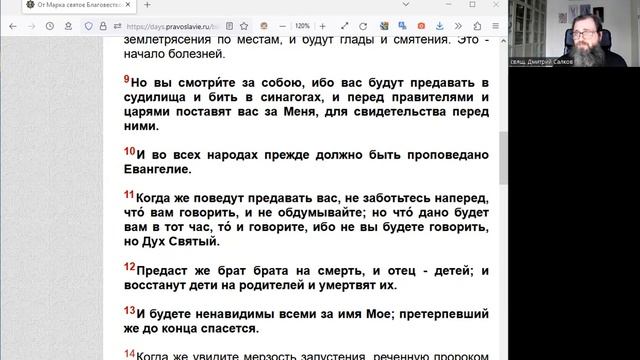
Task: Click 'восстанут дети на родителей' in verse 12
Action: click(x=215, y=285)
